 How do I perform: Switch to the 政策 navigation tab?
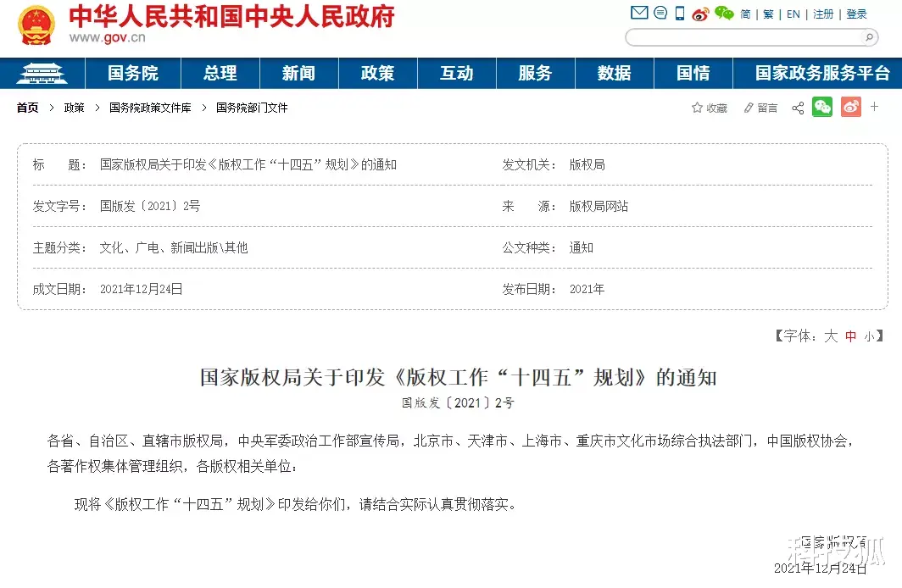377,74
